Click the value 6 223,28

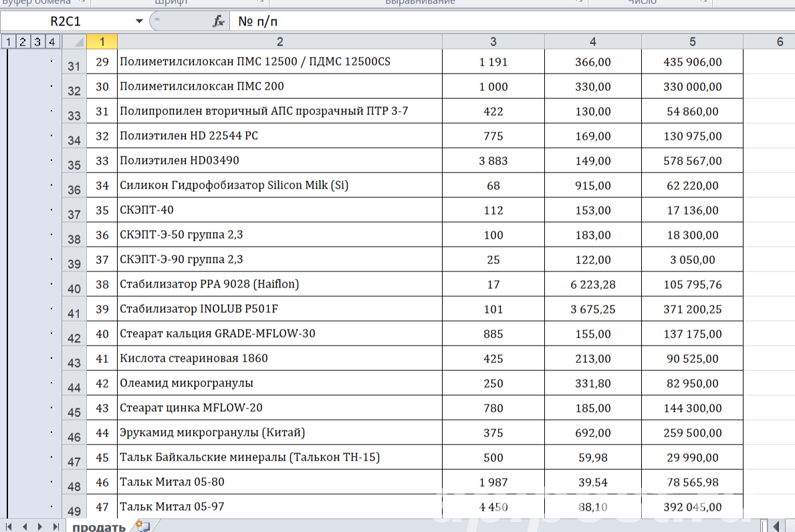pos(592,284)
